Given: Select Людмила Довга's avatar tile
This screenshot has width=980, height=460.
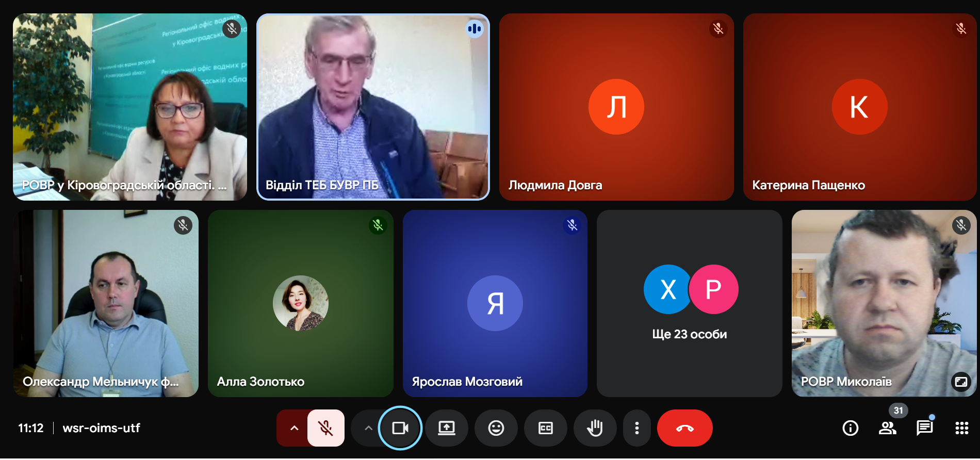Looking at the screenshot, I should click(x=616, y=107).
